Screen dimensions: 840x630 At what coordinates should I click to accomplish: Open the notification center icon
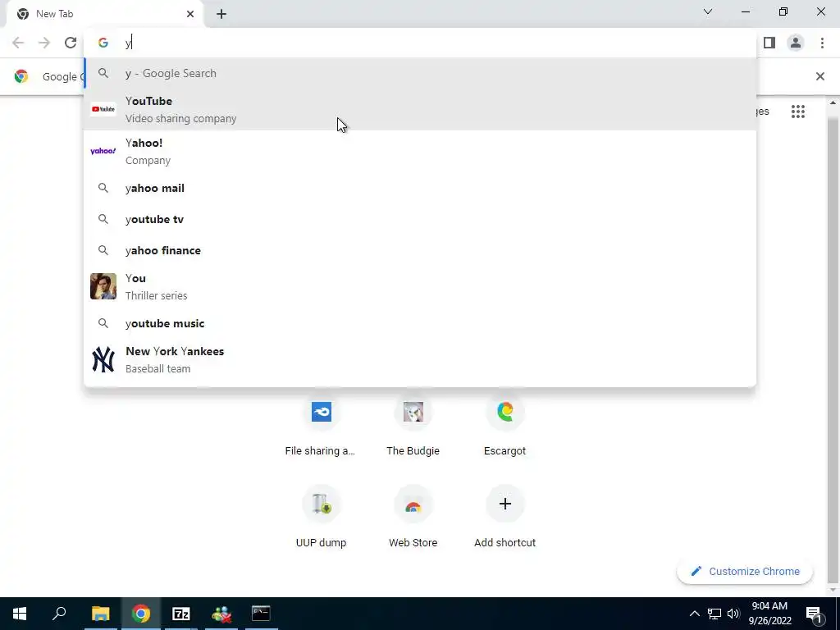click(814, 614)
